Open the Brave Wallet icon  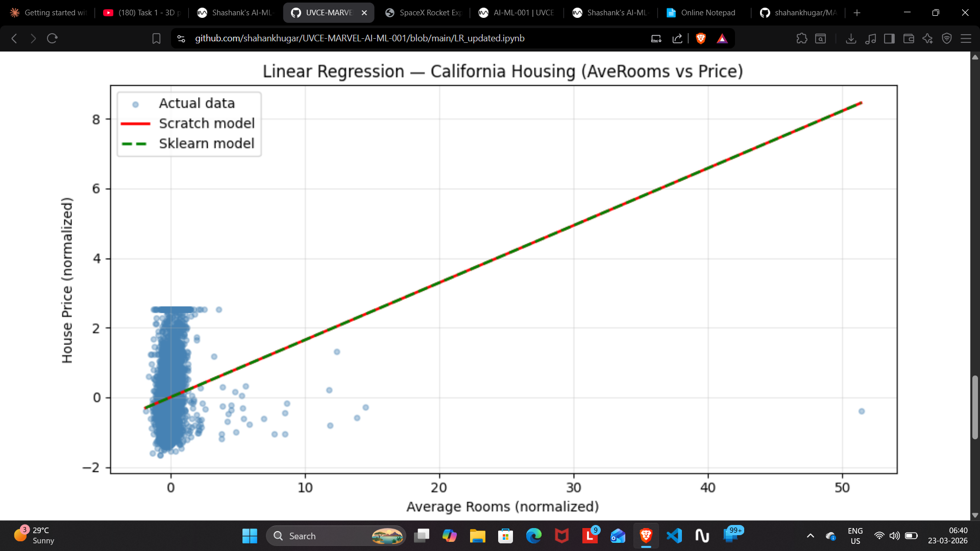tap(909, 38)
